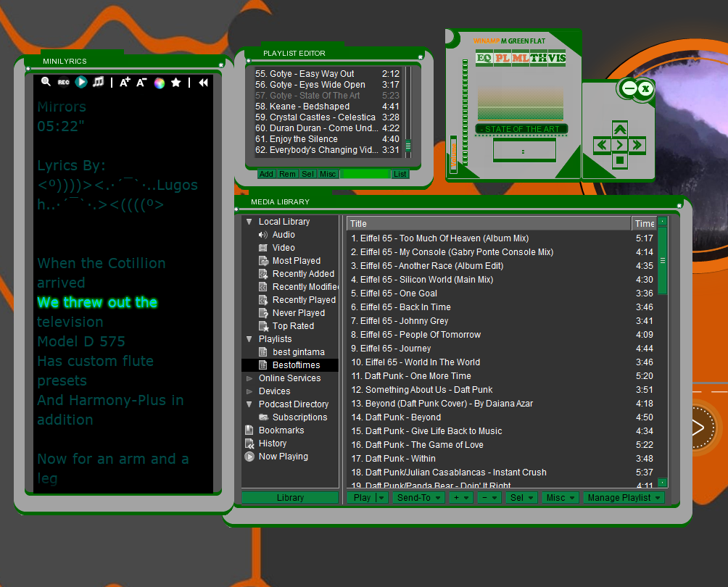Select the Audio item icon in Media Library

262,234
